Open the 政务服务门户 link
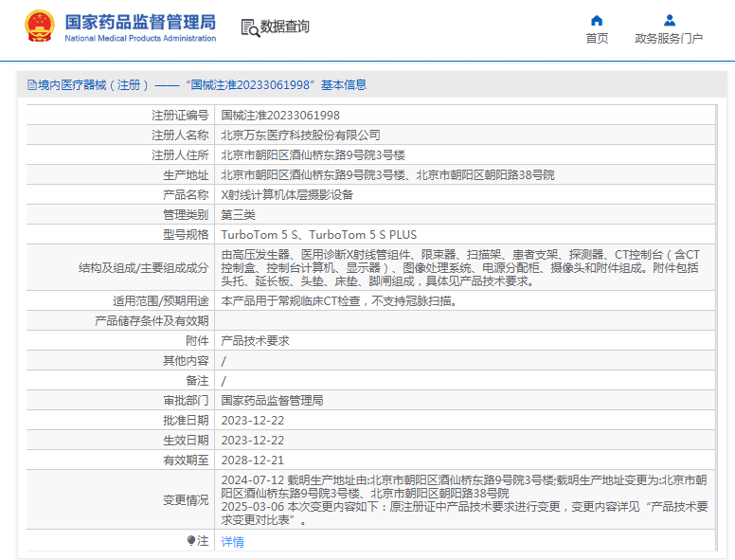The width and height of the screenshot is (735, 560). pyautogui.click(x=669, y=39)
